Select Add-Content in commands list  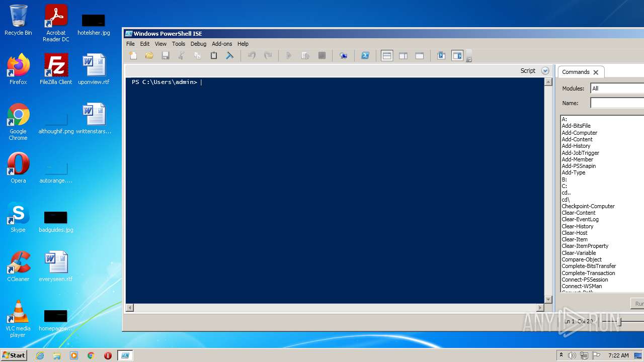(577, 139)
